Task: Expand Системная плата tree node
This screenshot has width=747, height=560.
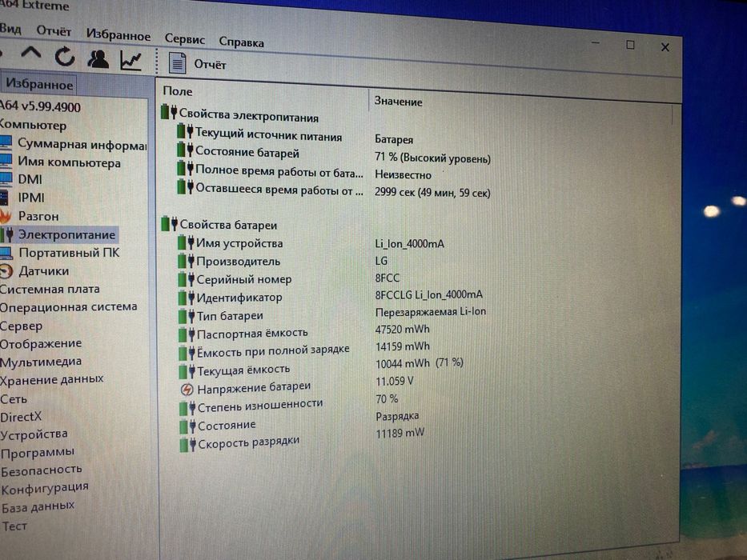Action: pos(50,289)
